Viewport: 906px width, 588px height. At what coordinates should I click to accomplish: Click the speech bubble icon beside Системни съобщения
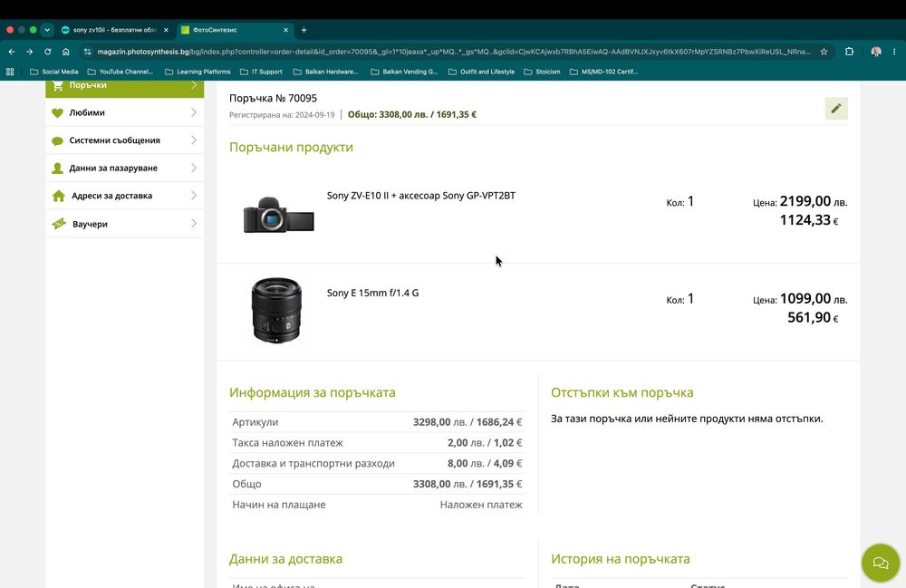coord(57,141)
